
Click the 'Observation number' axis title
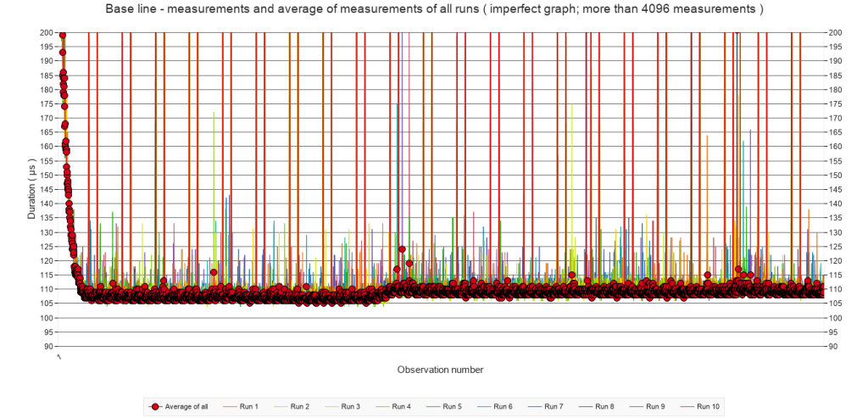(441, 370)
